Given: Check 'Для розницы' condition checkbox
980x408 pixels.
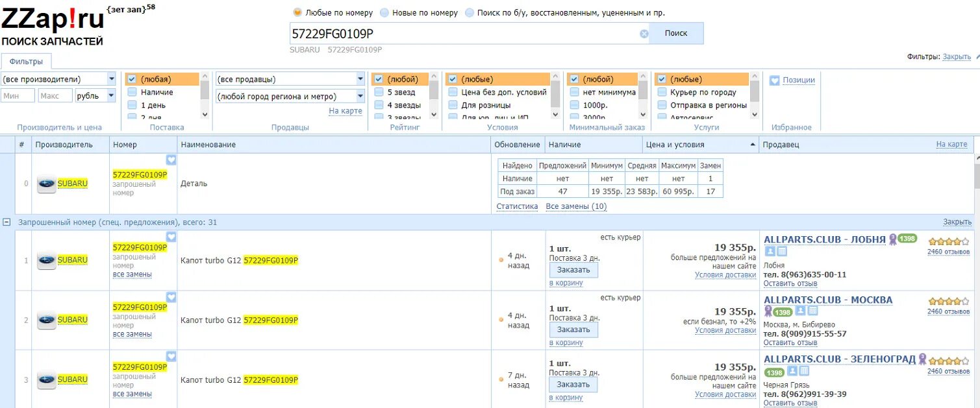Looking at the screenshot, I should coord(453,105).
